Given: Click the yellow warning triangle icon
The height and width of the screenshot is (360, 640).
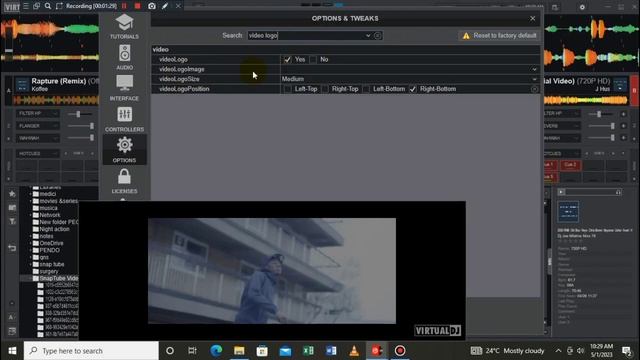Looking at the screenshot, I should [466, 36].
